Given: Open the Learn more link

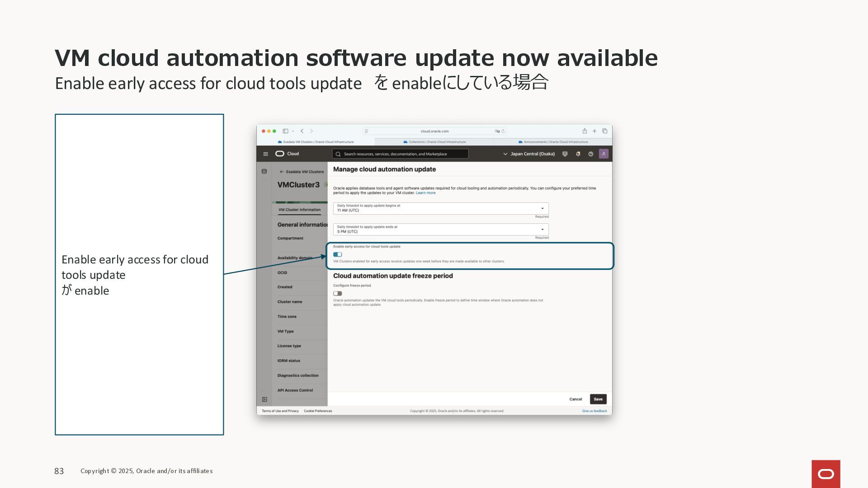Looking at the screenshot, I should [x=425, y=193].
